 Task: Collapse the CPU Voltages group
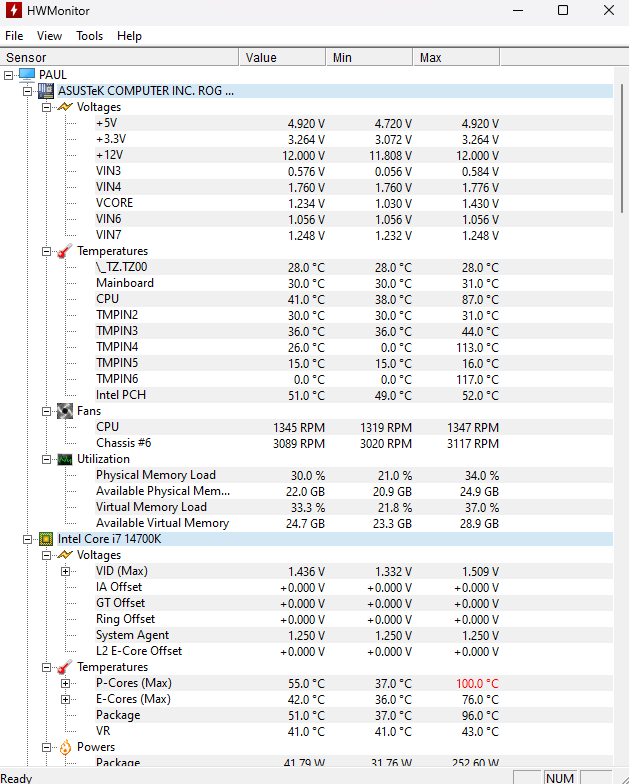46,555
